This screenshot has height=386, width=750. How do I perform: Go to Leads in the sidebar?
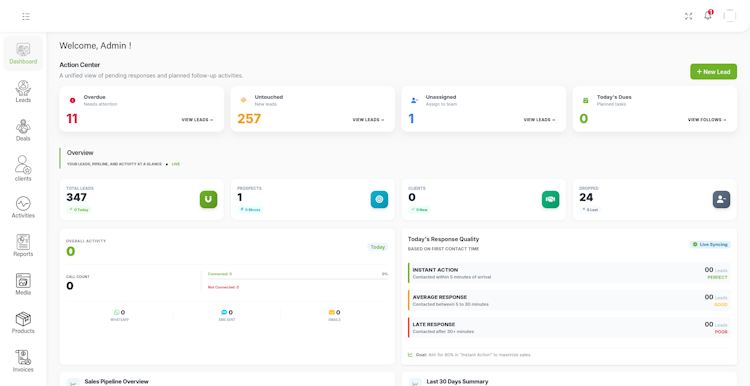[23, 92]
